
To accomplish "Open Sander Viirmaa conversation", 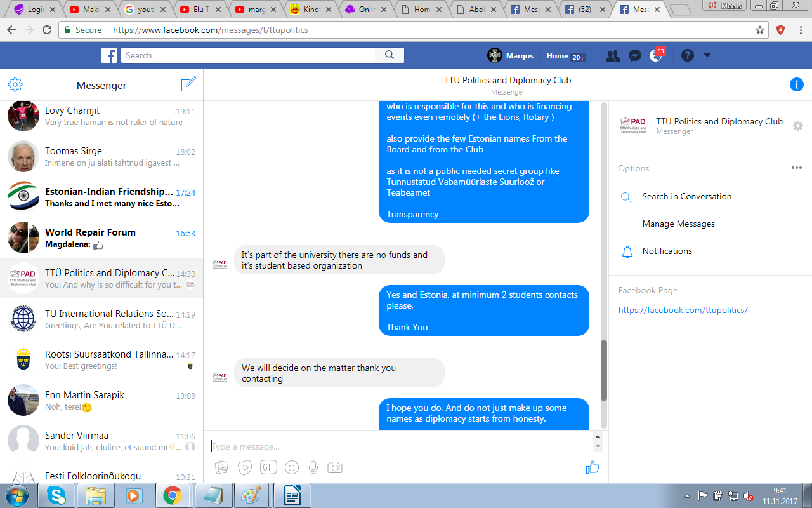I will (101, 441).
